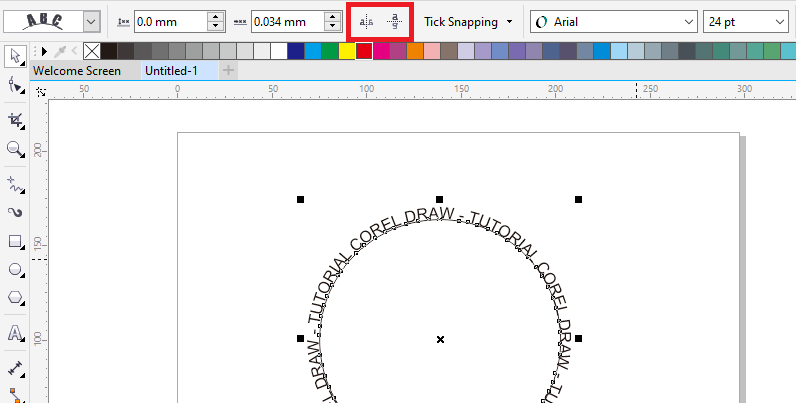Click the middle-right selection handle
Viewport: 796px width, 403px height.
pyautogui.click(x=578, y=339)
